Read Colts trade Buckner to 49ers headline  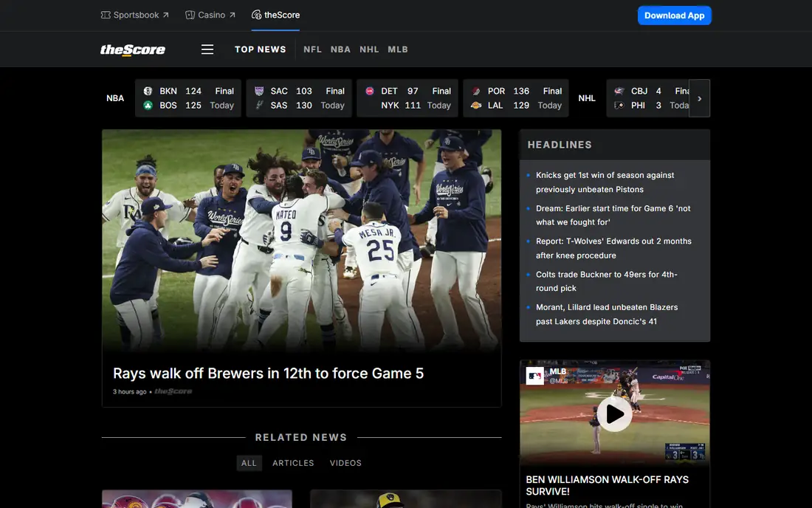[x=606, y=281]
